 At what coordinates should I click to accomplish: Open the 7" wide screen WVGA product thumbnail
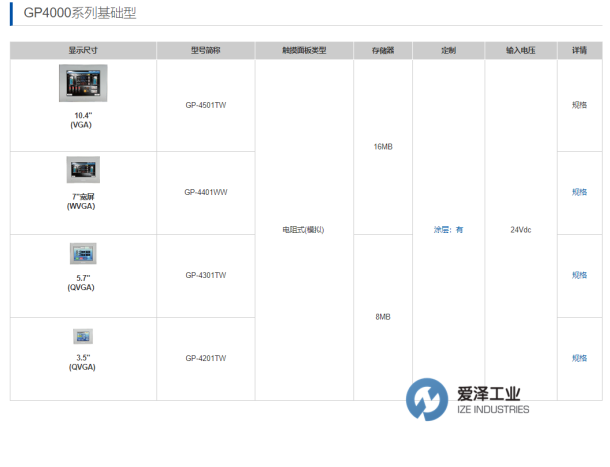click(83, 169)
